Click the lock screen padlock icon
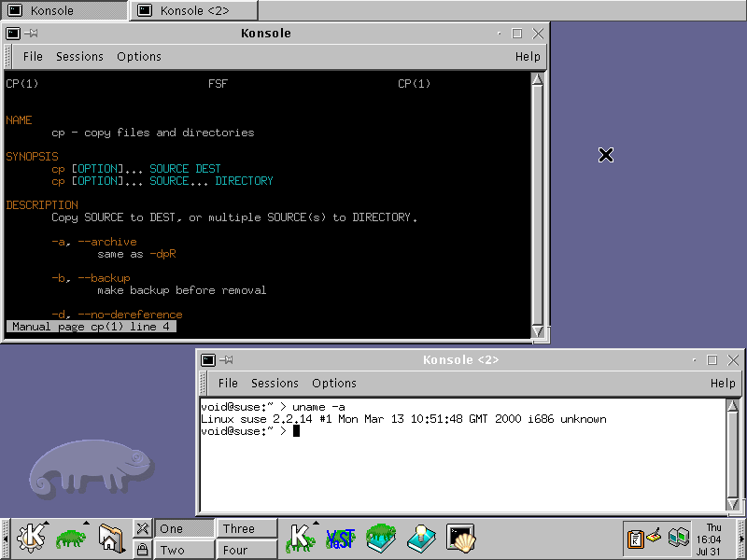Viewport: 747px width, 560px height. pos(142,550)
